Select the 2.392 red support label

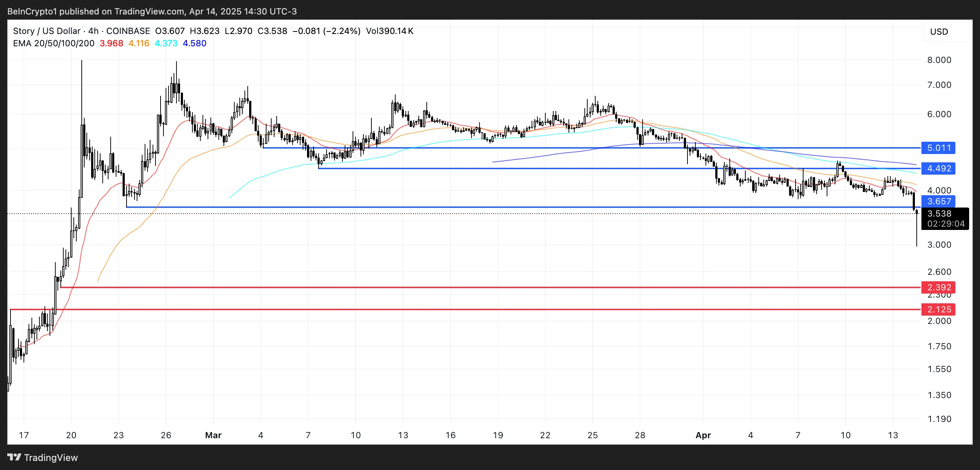pyautogui.click(x=938, y=287)
